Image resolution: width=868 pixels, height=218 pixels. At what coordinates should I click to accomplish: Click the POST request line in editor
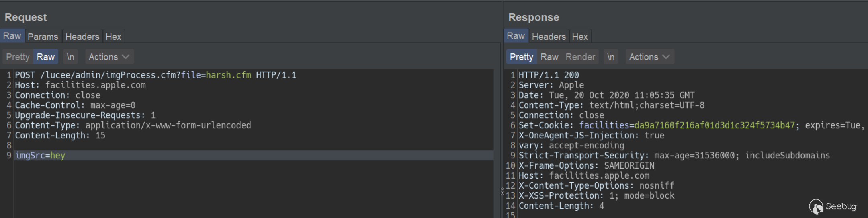[155, 75]
